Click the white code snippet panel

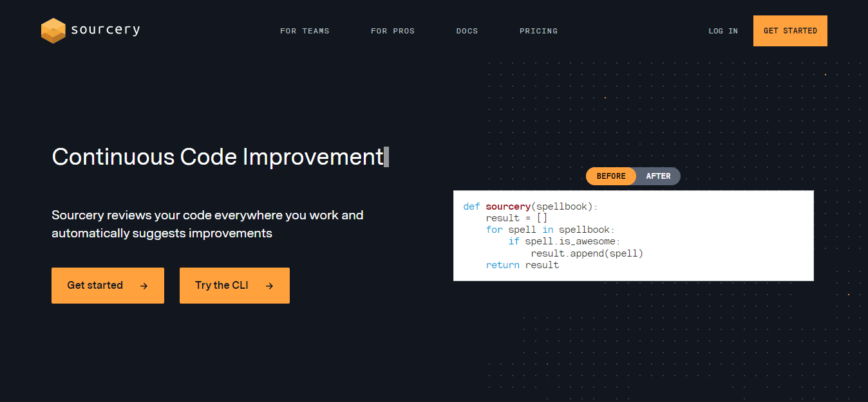634,235
